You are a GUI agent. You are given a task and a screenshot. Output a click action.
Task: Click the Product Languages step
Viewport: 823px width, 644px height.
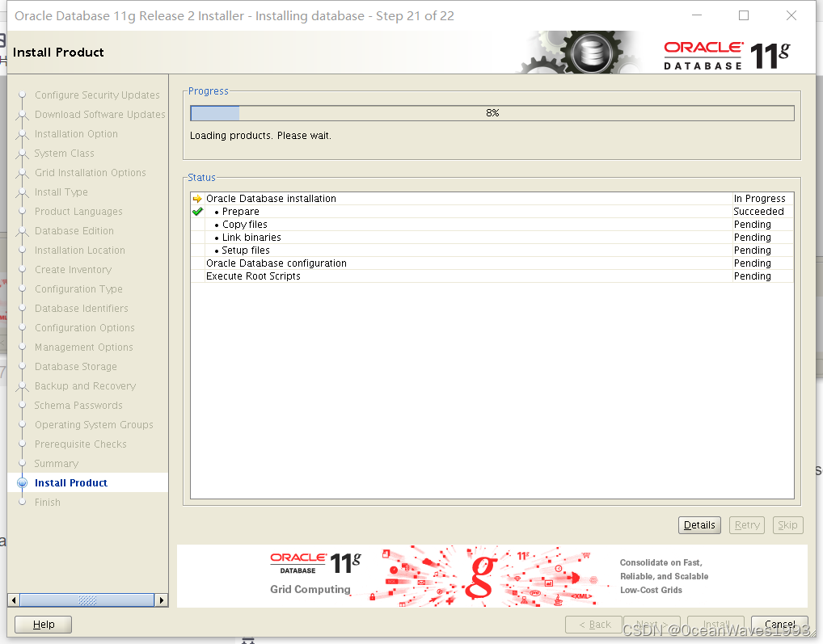coord(78,212)
